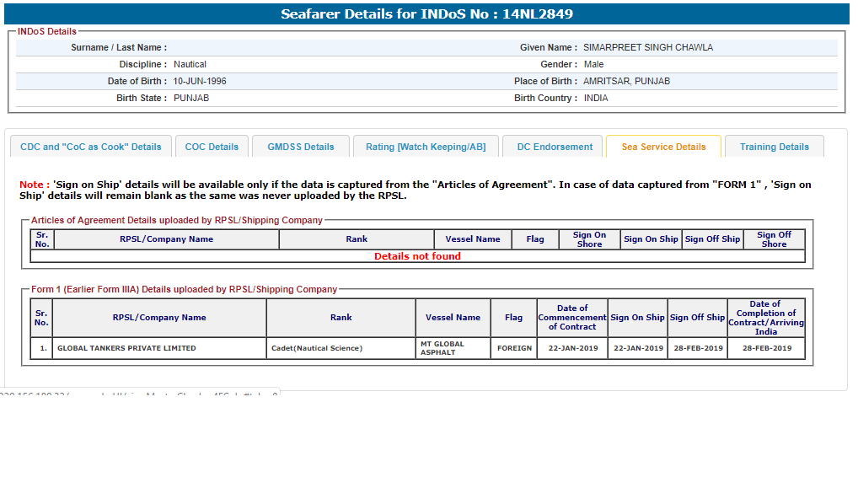Click the Place of Birth value AMRITSAR, PUNJAB
The height and width of the screenshot is (504, 858).
pyautogui.click(x=626, y=82)
